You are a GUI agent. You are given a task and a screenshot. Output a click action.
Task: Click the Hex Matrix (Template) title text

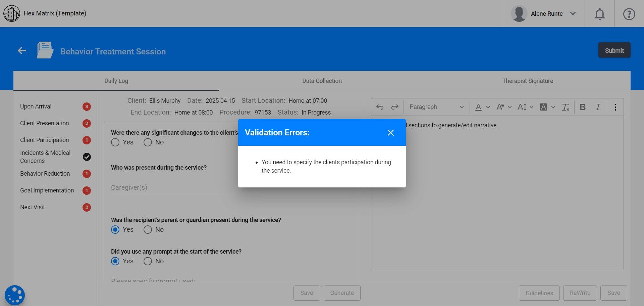click(55, 13)
